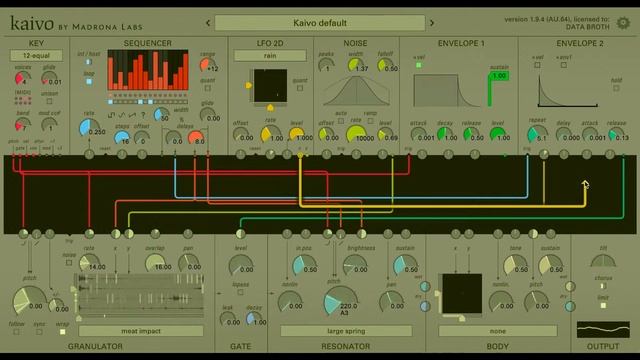
Task: Click the Granulator rate patch input jack
Action: (89, 233)
